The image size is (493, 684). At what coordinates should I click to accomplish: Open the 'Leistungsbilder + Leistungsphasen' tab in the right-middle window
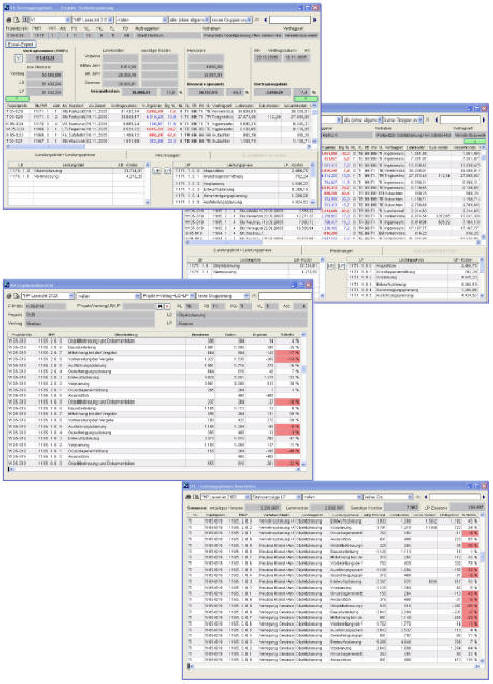(242, 250)
